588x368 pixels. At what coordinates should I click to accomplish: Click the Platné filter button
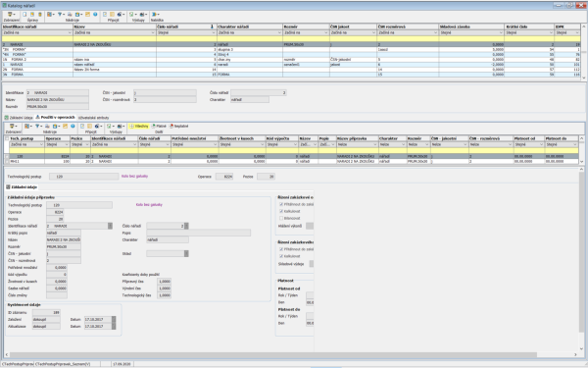click(159, 127)
